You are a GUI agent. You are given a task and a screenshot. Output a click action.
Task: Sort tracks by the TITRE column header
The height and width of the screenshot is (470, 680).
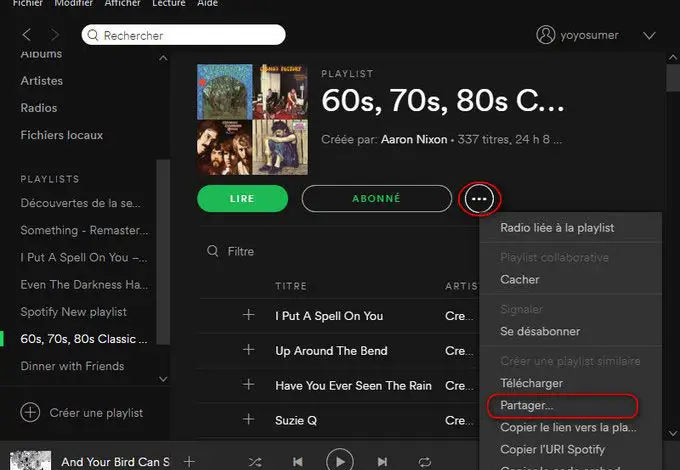click(291, 286)
